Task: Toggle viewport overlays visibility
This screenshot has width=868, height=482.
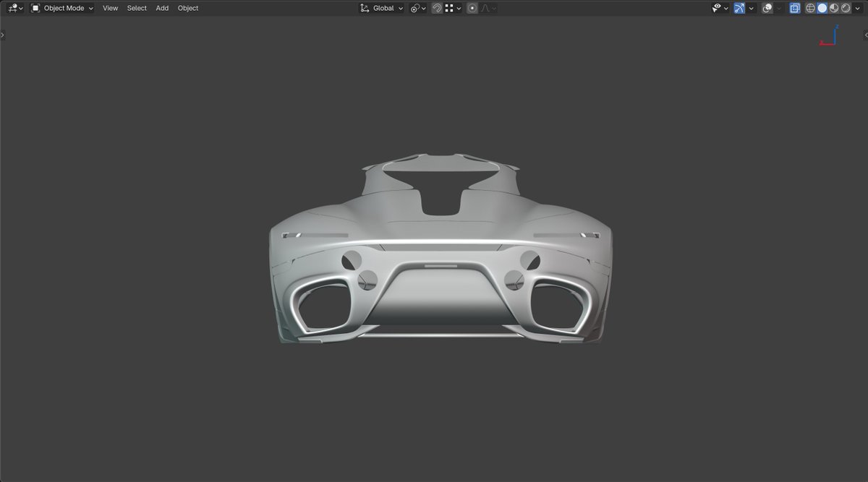Action: pyautogui.click(x=767, y=8)
